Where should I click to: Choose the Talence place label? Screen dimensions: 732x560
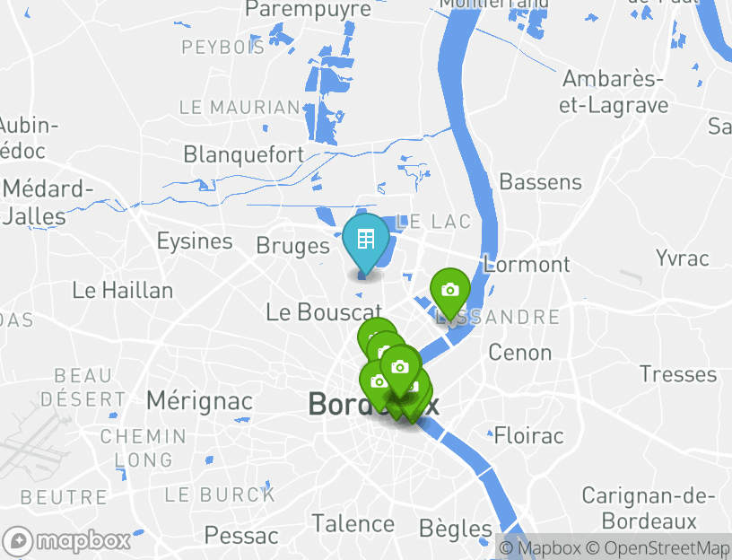click(x=353, y=523)
